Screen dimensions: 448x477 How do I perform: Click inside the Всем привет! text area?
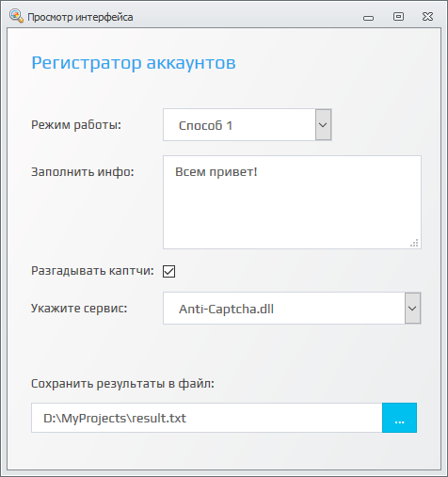point(292,202)
